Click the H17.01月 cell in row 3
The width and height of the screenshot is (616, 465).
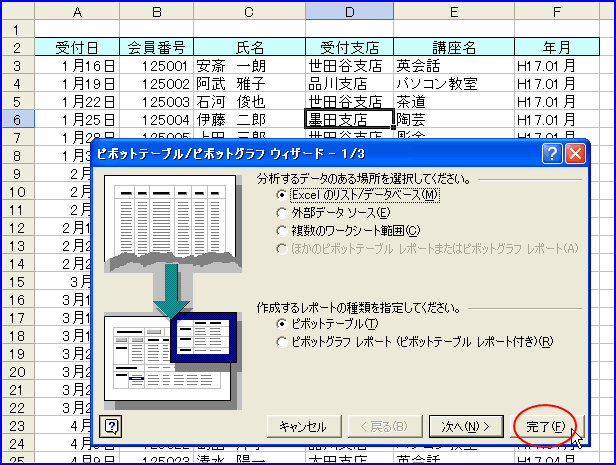(557, 66)
